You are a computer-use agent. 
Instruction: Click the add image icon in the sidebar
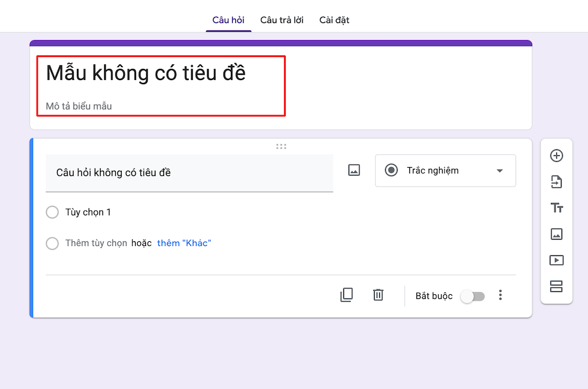(556, 234)
